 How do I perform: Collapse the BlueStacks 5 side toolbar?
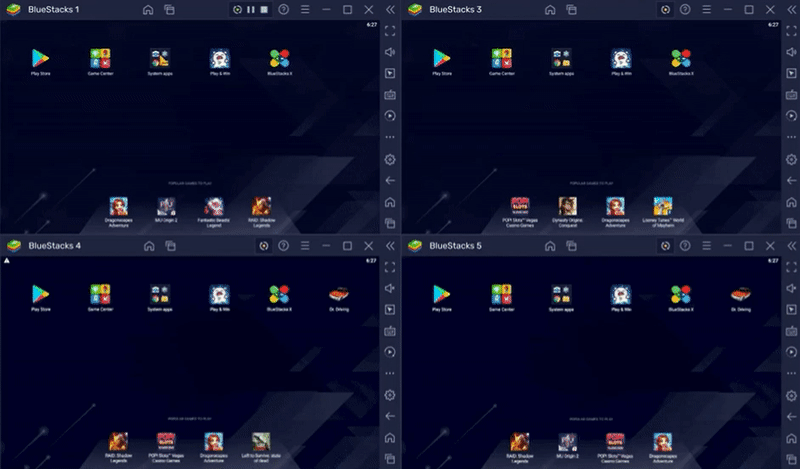pos(792,246)
